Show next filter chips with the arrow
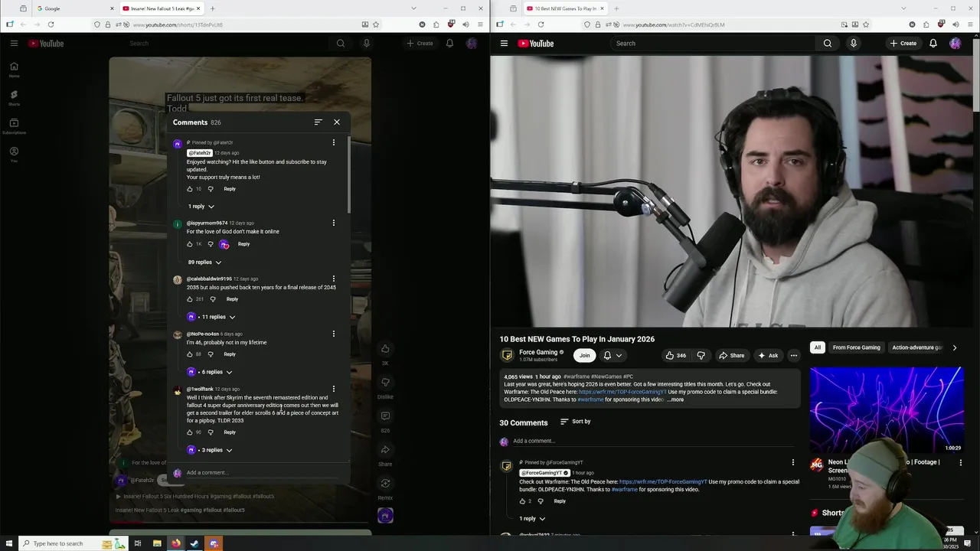Image resolution: width=980 pixels, height=551 pixels. (954, 347)
